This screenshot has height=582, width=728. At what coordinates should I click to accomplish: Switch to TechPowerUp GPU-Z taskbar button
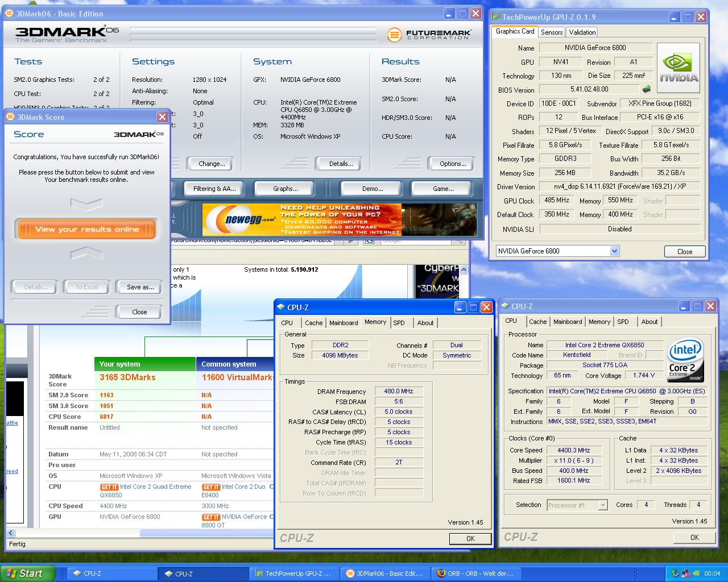coord(294,573)
